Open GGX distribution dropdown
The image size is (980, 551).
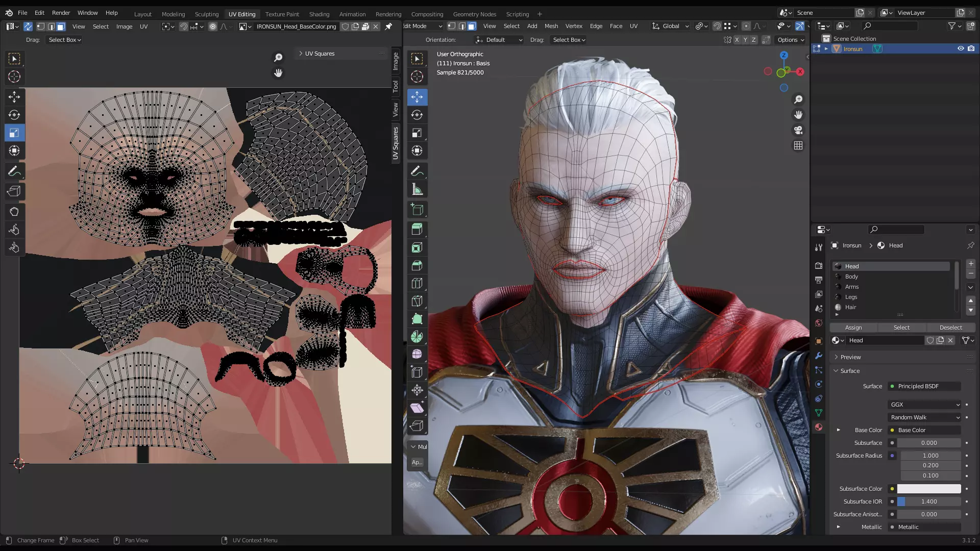925,405
